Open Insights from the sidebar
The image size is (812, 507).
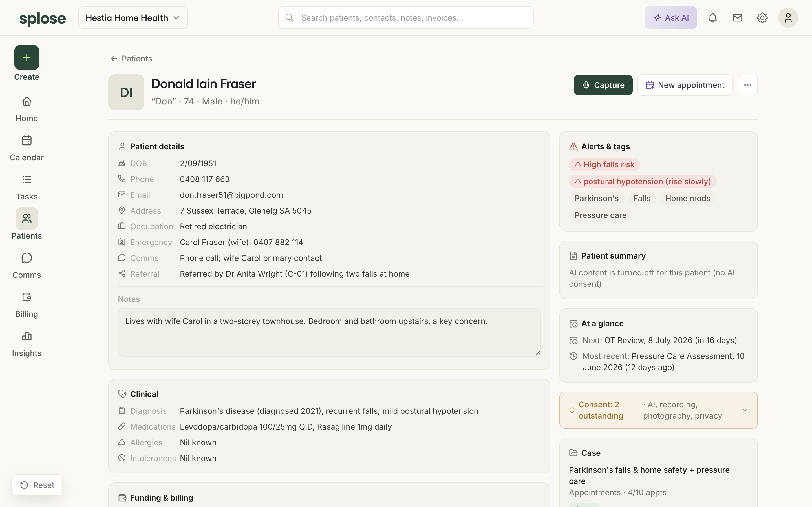click(27, 344)
